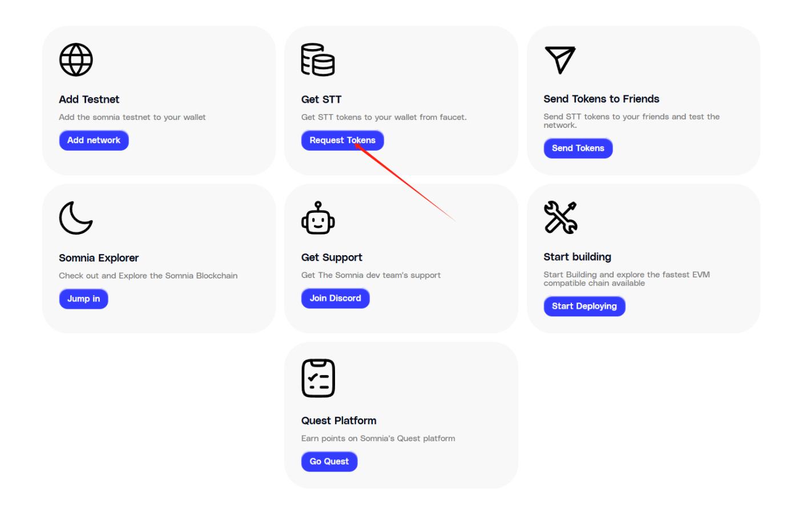The width and height of the screenshot is (799, 532).
Task: Click the Get STT card title
Action: 321,99
